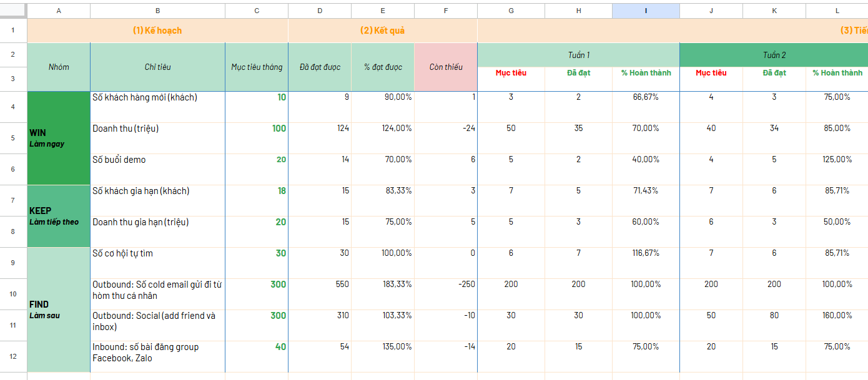Select the FIND group cell
Screen dimensions: 868x380
click(59, 309)
